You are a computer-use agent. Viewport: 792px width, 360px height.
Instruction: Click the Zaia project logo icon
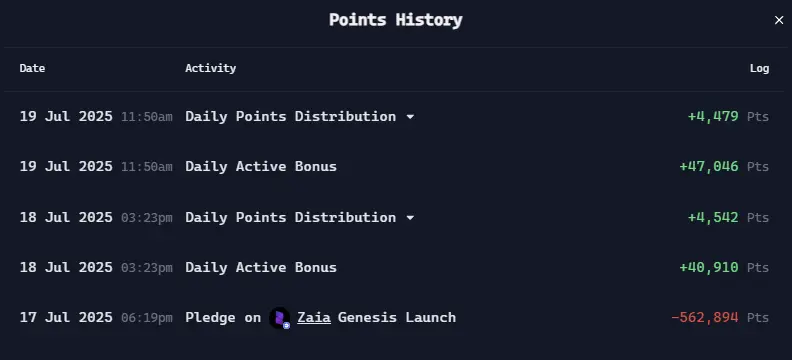279,318
